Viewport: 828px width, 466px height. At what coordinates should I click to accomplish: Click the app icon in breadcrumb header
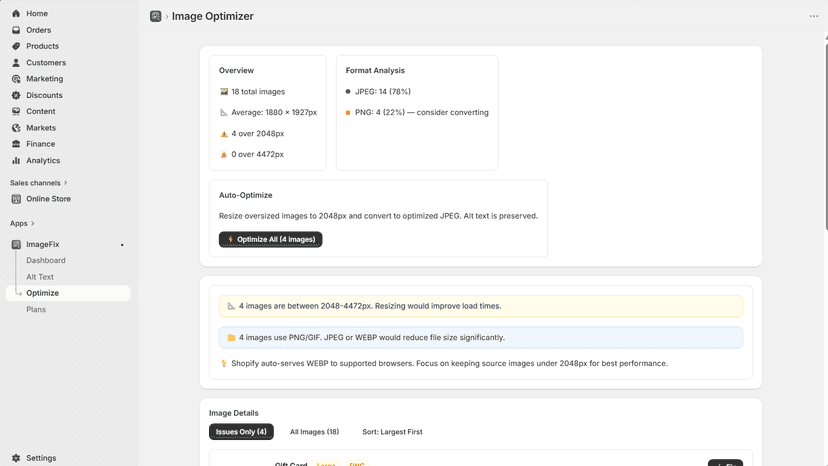click(x=155, y=16)
